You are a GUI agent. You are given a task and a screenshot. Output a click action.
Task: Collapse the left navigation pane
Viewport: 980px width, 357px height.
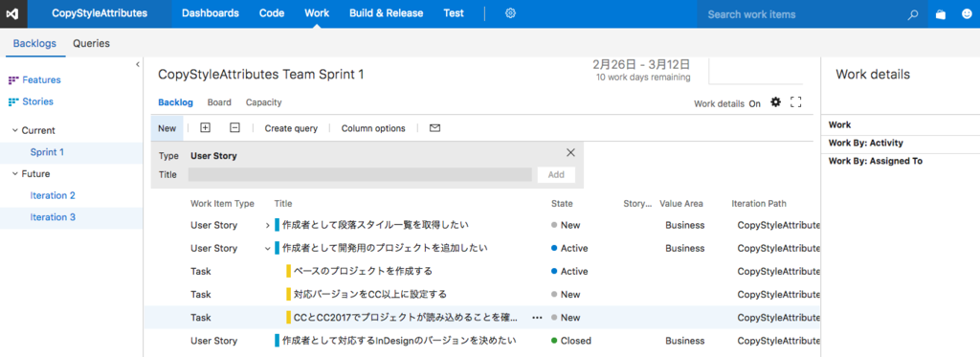(x=138, y=64)
